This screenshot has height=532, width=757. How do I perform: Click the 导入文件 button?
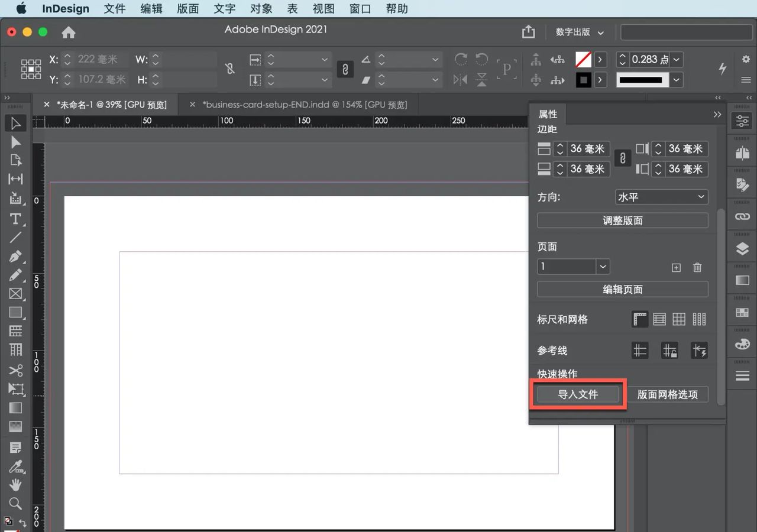coord(577,394)
